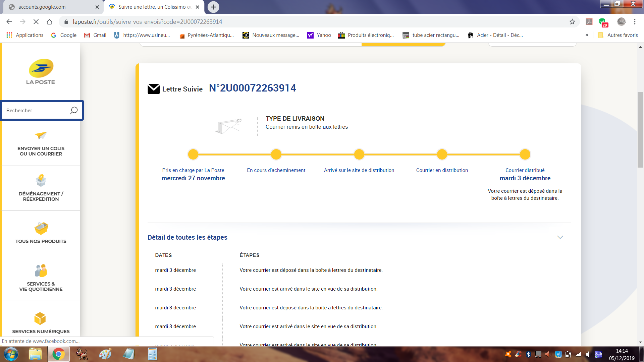Viewport: 644px width, 362px height.
Task: Click first row date mardi 3 décembre
Action: click(x=175, y=270)
